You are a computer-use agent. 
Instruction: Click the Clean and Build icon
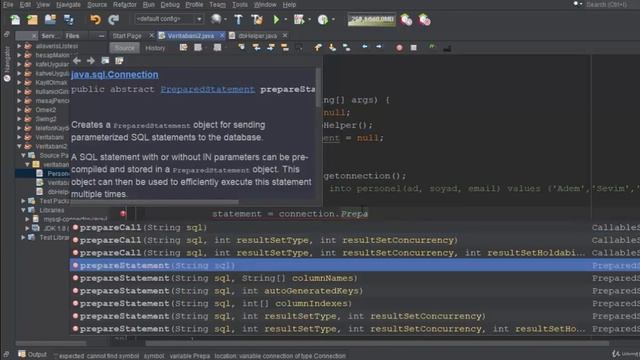(257, 20)
